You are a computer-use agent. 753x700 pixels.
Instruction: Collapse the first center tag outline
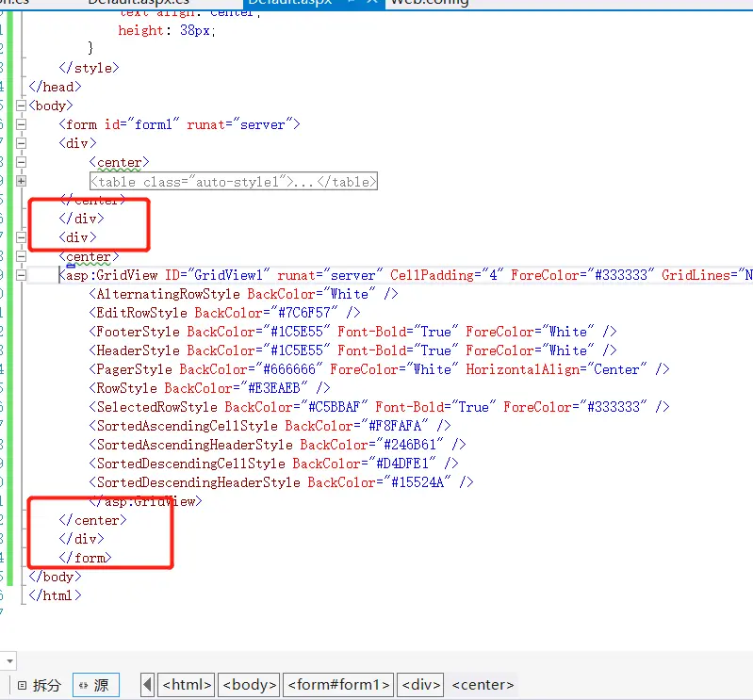pyautogui.click(x=21, y=162)
